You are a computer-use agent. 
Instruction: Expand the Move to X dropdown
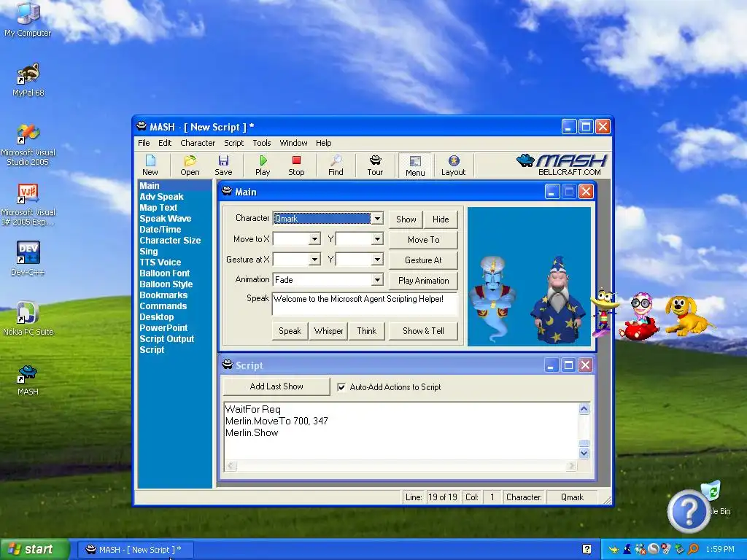click(x=314, y=239)
